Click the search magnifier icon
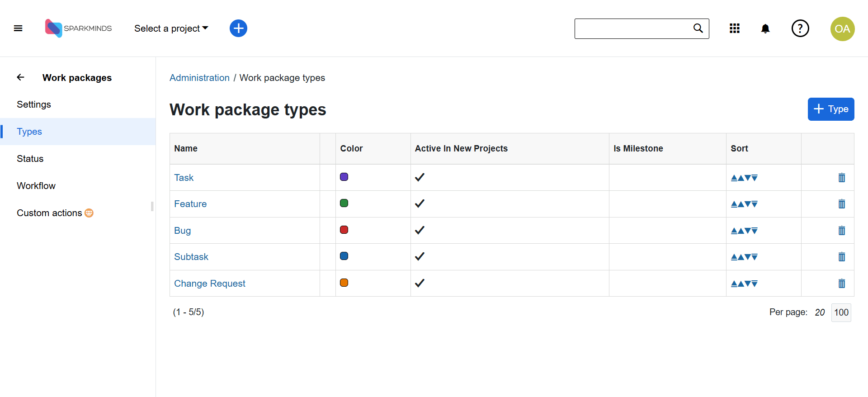 (x=698, y=28)
